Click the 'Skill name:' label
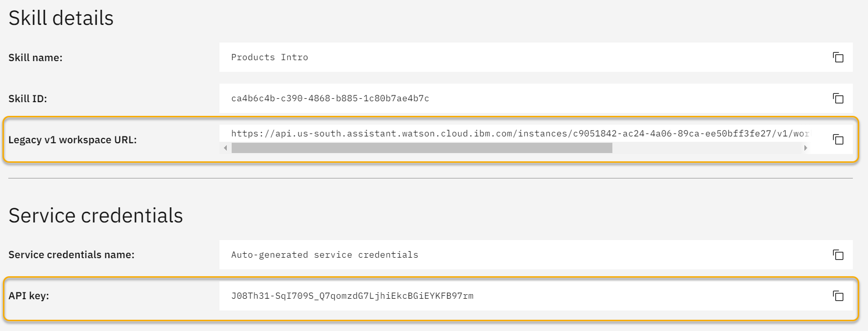The image size is (868, 331). point(35,58)
